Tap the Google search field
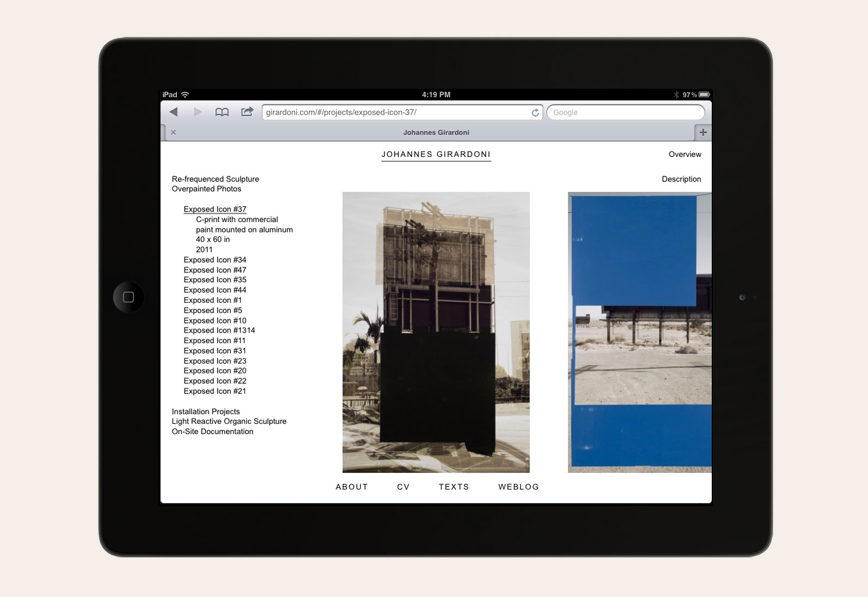This screenshot has width=868, height=597. point(625,112)
